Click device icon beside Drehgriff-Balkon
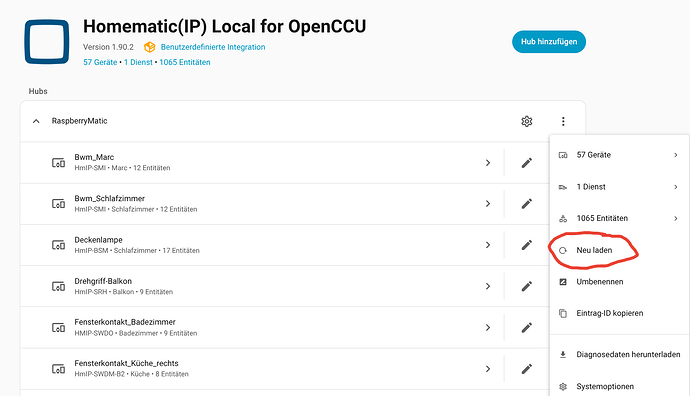690x396 pixels. (59, 286)
